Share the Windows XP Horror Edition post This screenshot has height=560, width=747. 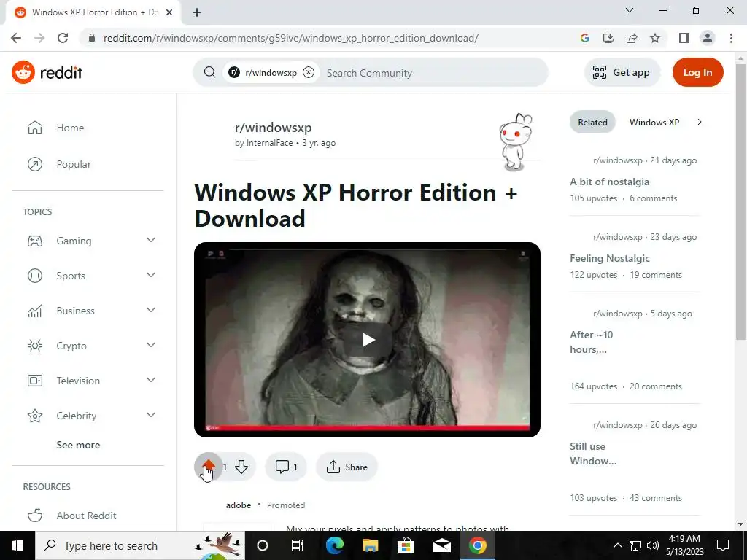click(x=347, y=467)
